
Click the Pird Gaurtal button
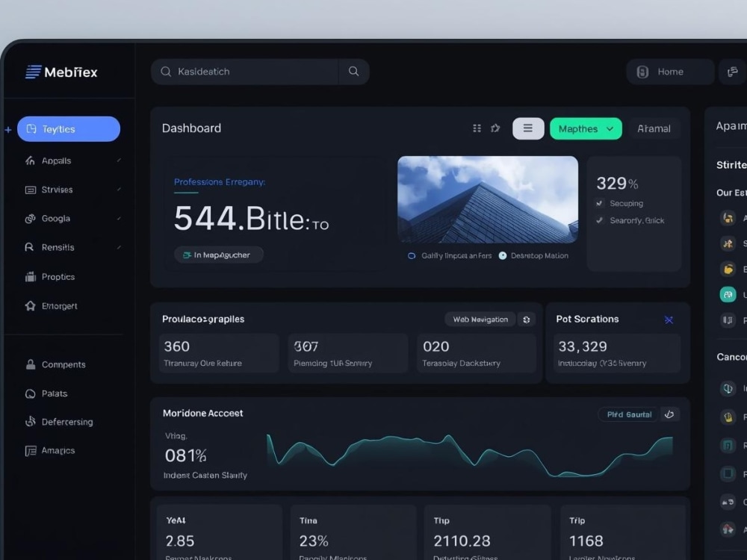tap(629, 414)
